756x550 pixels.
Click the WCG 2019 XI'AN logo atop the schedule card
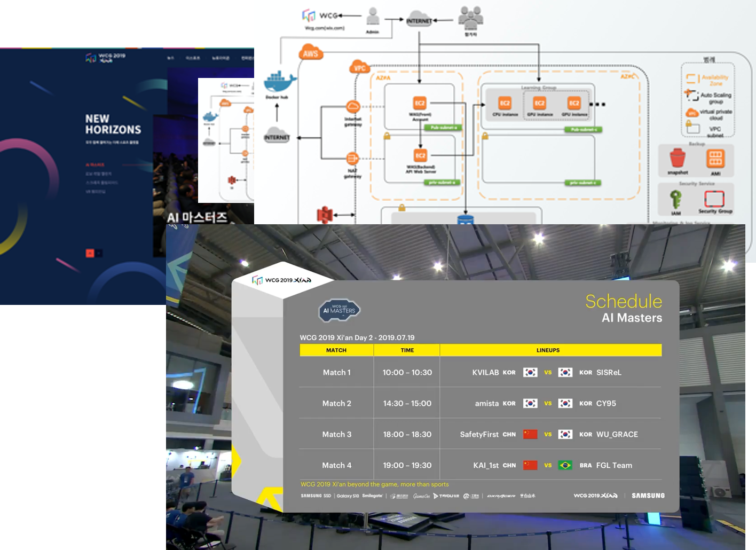click(x=281, y=280)
